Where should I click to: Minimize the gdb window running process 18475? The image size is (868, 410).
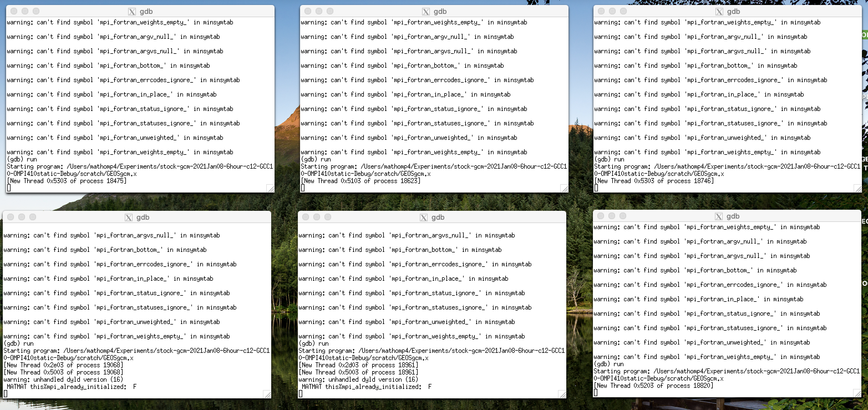tap(25, 11)
